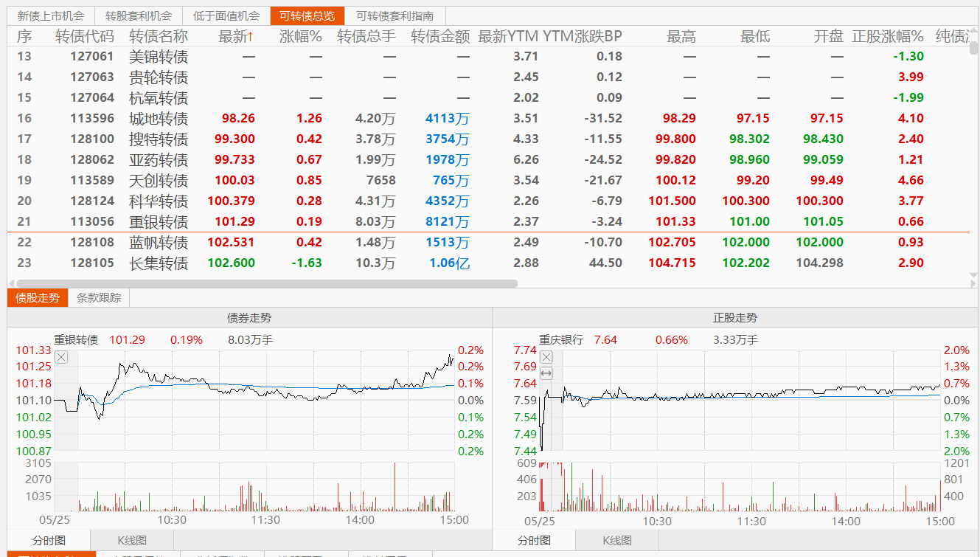Close the bond chart overlay X icon
The image size is (980, 557).
[x=61, y=357]
